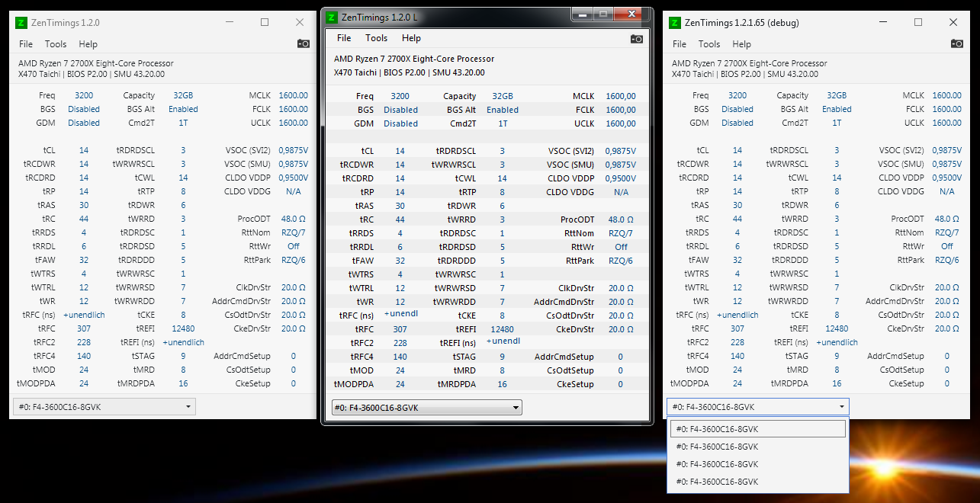Minimize the ZenTimings 1.2.1.65 debug window

[882, 23]
